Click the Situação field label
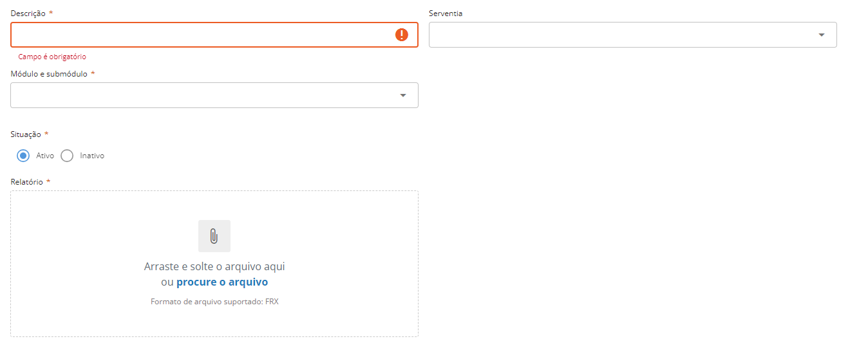This screenshot has height=348, width=868. [x=26, y=134]
